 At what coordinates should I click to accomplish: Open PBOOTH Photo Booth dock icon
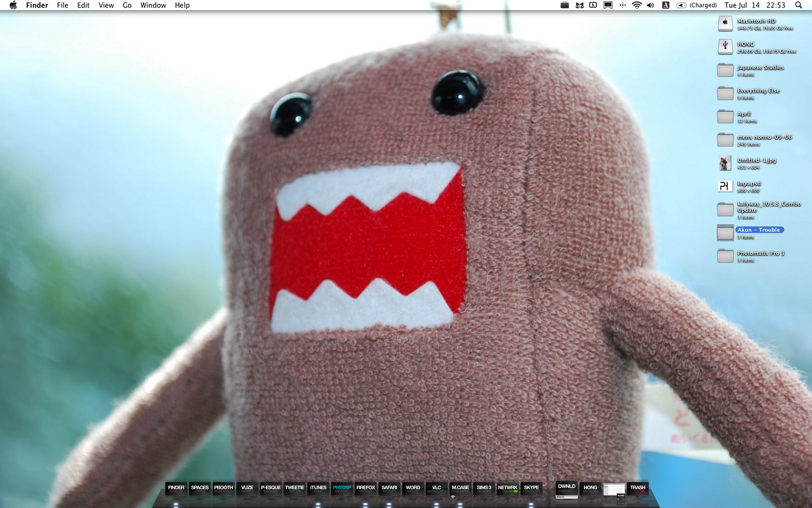point(223,489)
